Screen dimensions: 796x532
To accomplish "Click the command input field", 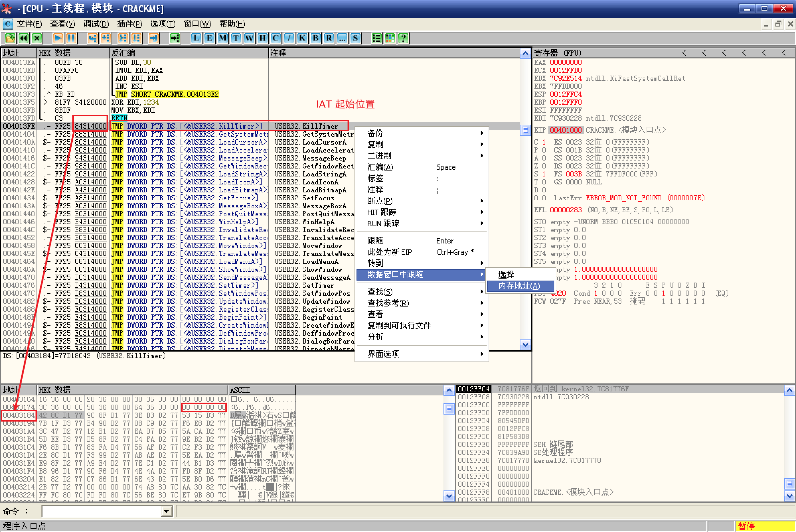I will tap(102, 511).
